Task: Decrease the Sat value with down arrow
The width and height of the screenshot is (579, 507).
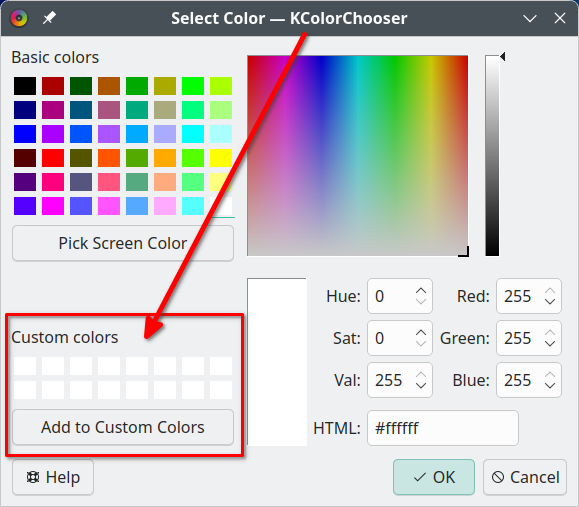Action: tap(421, 343)
